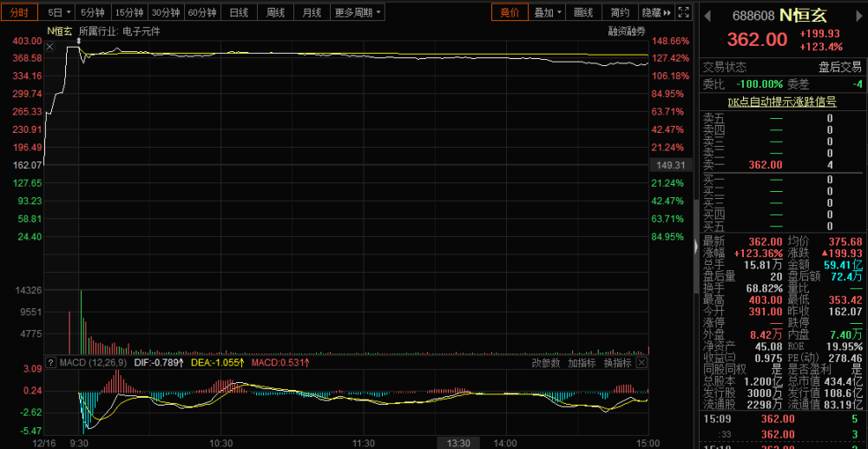Open DK点自动提示涨跌信号 link
Screen dimensions: 868x449
coord(783,102)
